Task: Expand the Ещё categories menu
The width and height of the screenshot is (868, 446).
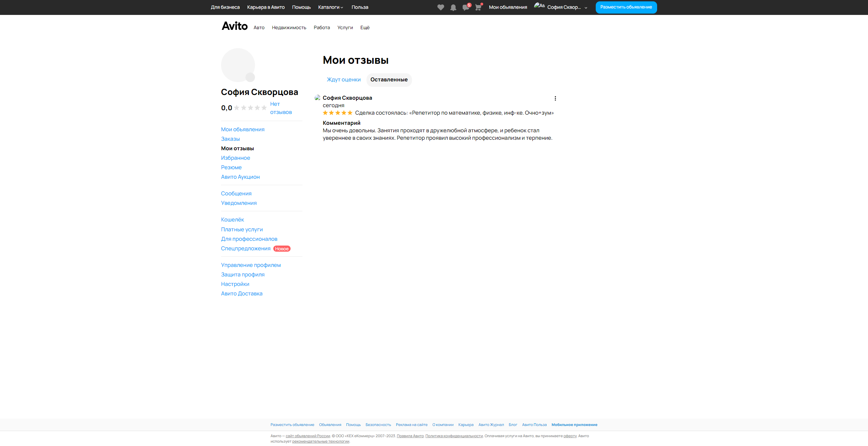Action: point(365,27)
